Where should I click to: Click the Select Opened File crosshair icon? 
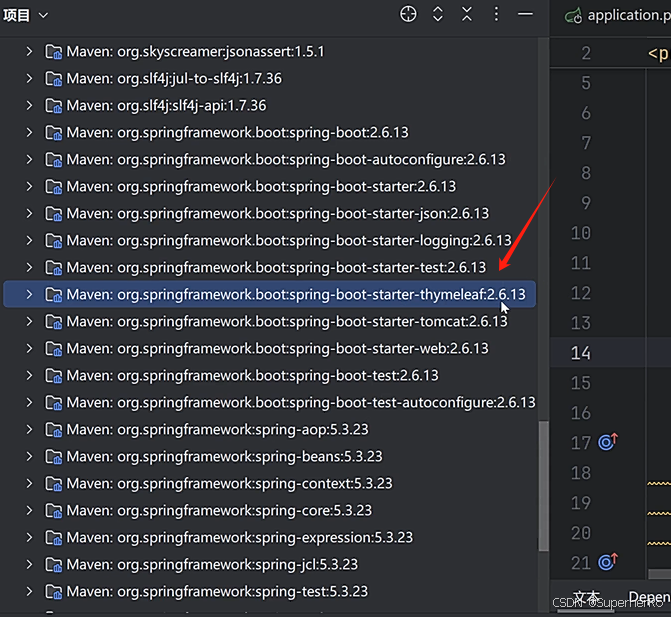pyautogui.click(x=408, y=14)
